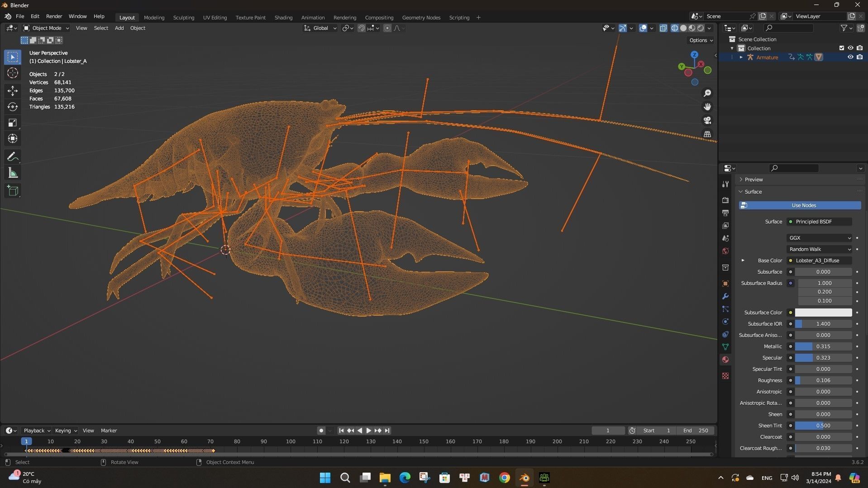Open the Playback dropdown in timeline

37,431
